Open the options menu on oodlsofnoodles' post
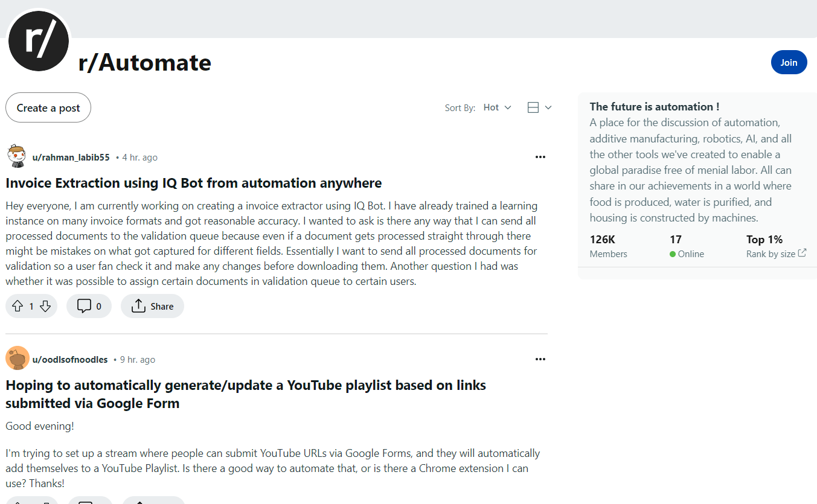 pos(540,359)
